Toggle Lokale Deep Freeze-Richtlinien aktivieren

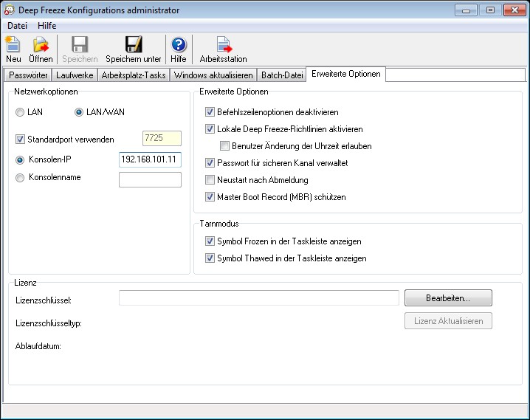point(210,128)
